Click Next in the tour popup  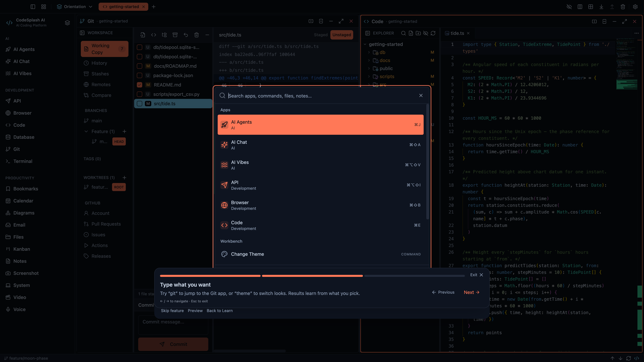pos(471,292)
